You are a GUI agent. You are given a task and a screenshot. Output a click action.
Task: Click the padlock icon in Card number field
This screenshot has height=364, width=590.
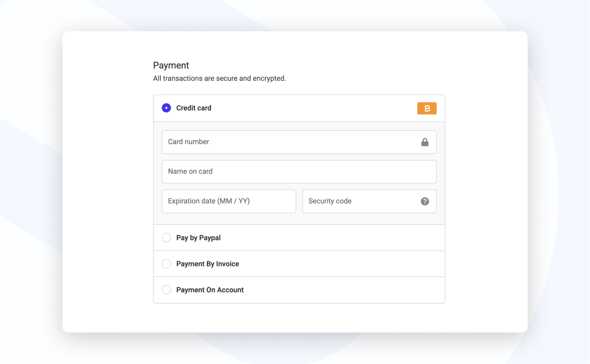pyautogui.click(x=425, y=142)
